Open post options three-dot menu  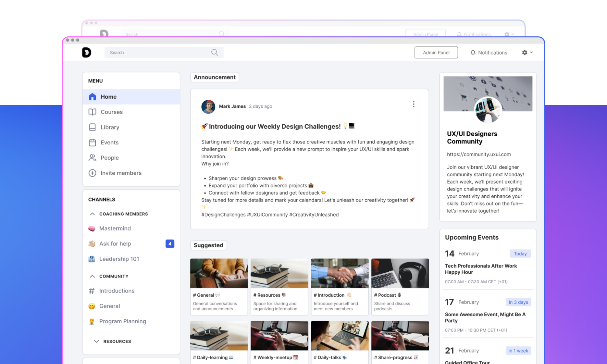coord(414,104)
